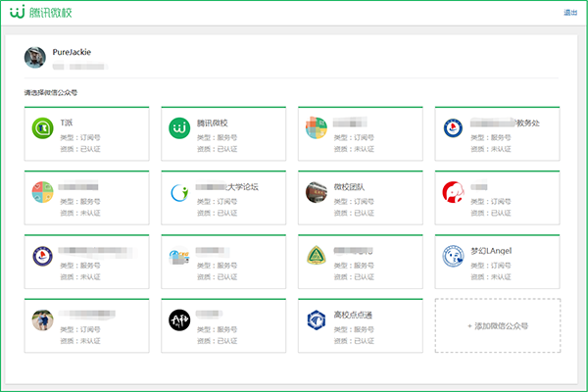Click the dark blue sailboat emblem icon
Viewport: 588px width, 392px height.
coord(42,256)
